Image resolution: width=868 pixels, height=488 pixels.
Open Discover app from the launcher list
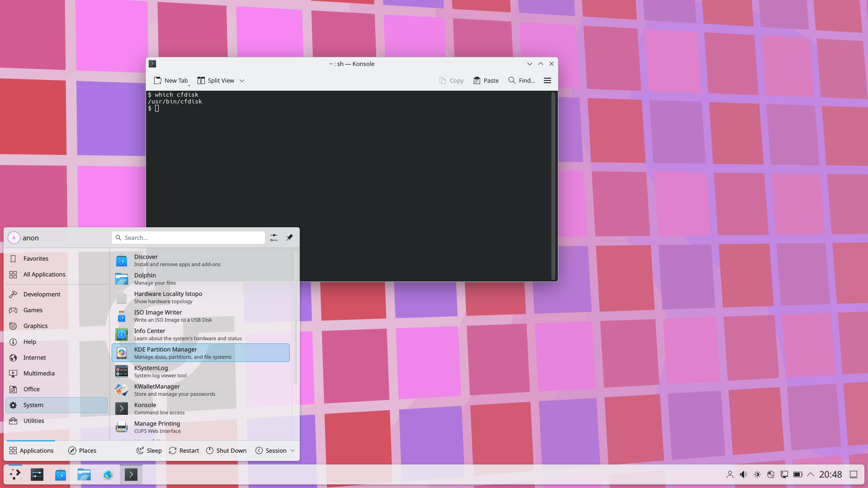(201, 260)
